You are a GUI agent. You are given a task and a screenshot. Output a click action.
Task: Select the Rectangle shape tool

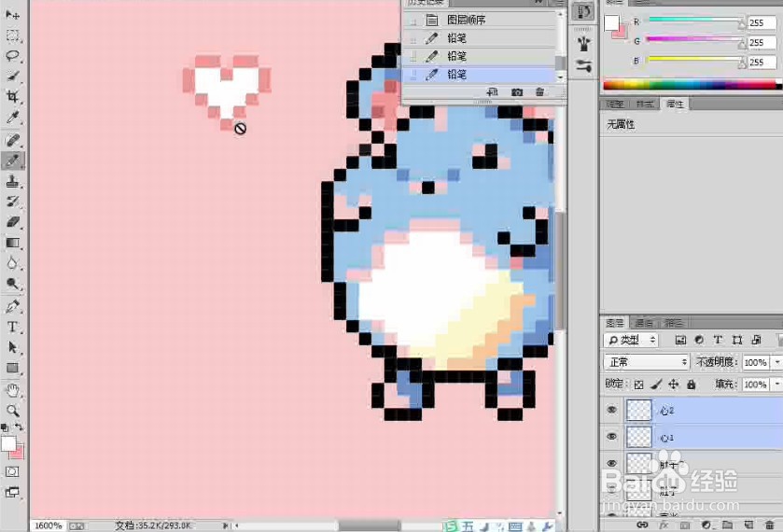click(12, 368)
